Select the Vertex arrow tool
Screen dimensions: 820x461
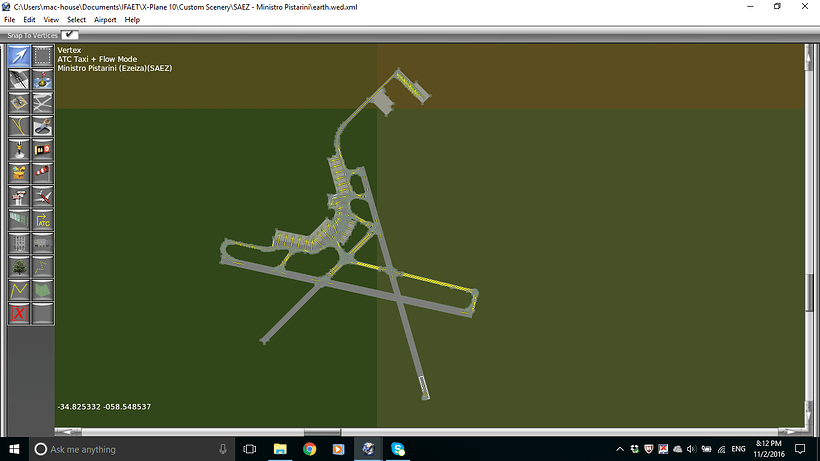pyautogui.click(x=19, y=55)
